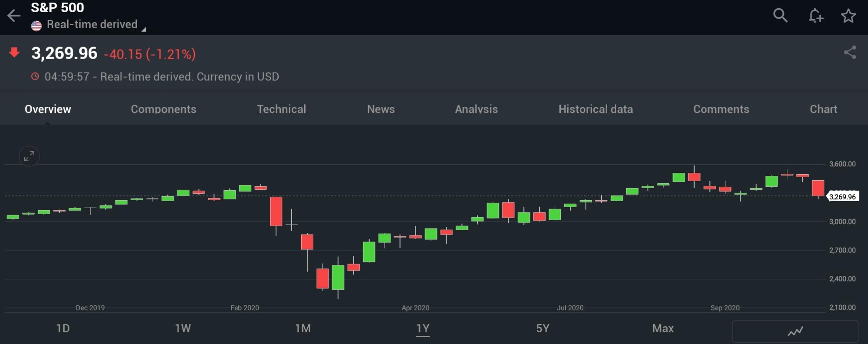Viewport: 868px width, 344px height.
Task: Click the Feb 2020 date label
Action: click(x=245, y=308)
